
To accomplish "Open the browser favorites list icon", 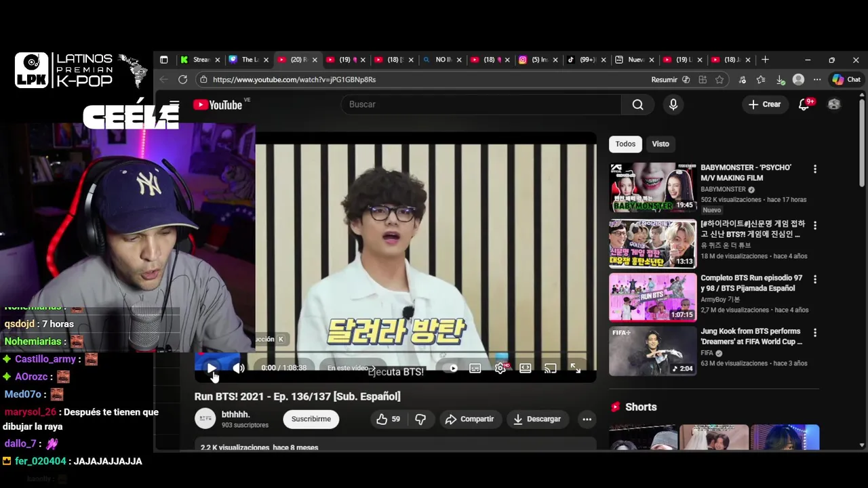I will [x=761, y=79].
